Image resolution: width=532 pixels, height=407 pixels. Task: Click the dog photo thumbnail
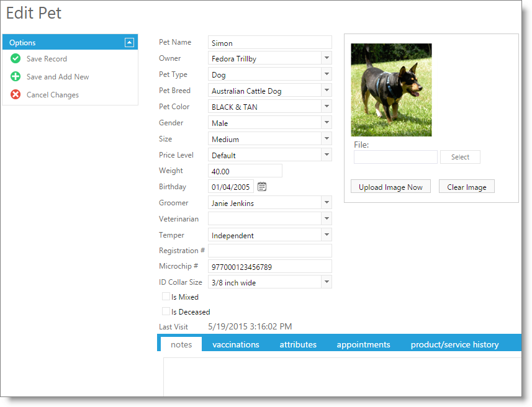[x=391, y=90]
